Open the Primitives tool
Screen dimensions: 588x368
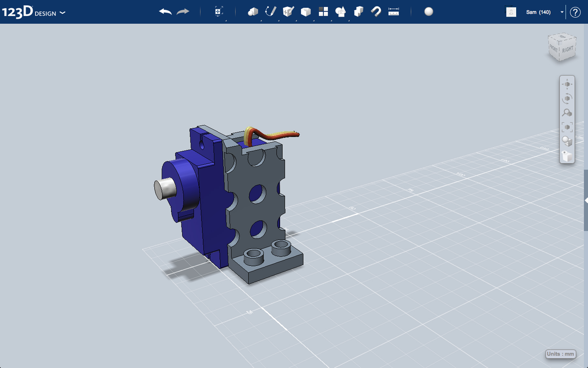(x=253, y=12)
